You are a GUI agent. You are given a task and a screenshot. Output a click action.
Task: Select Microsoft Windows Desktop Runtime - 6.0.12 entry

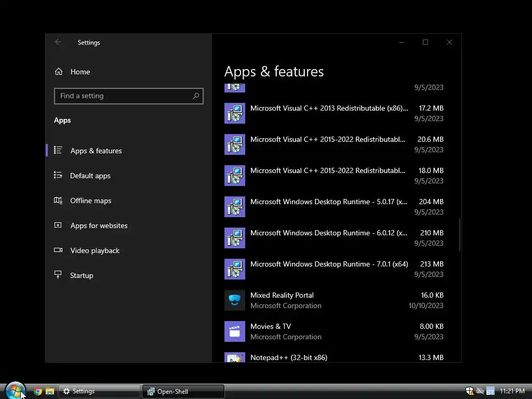coord(334,238)
